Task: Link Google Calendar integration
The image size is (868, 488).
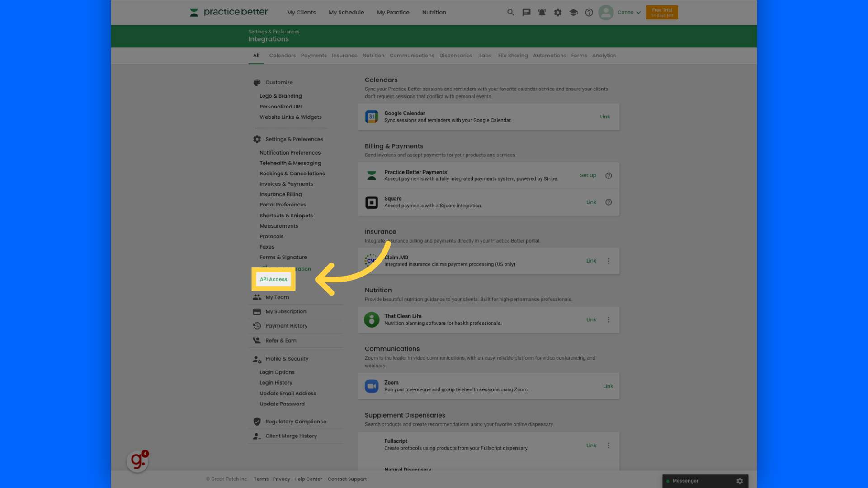Action: [604, 117]
